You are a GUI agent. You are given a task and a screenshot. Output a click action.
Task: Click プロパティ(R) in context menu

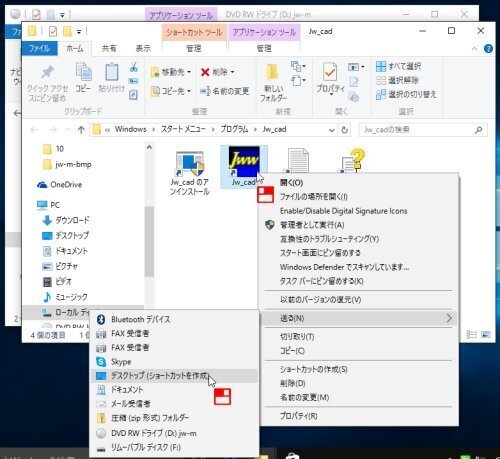359,416
